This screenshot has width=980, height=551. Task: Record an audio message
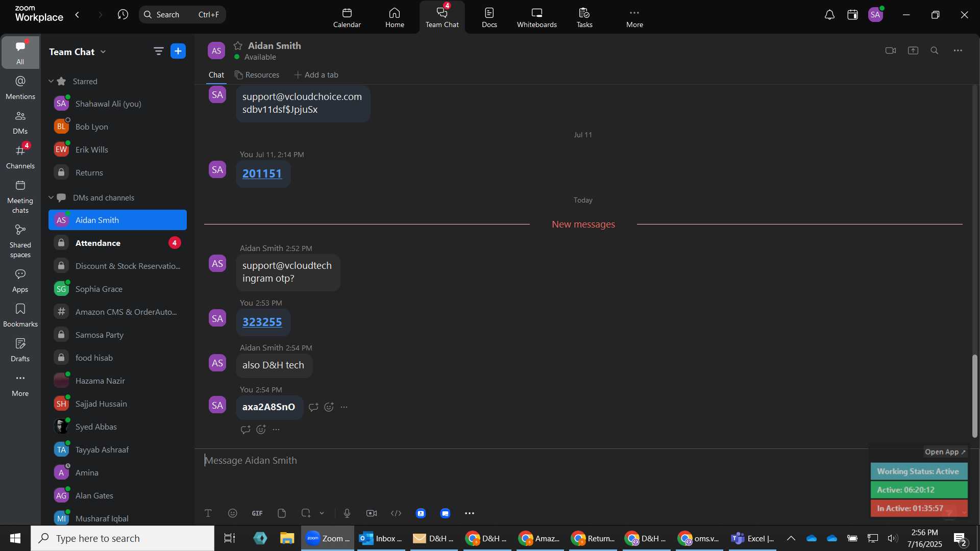(347, 513)
